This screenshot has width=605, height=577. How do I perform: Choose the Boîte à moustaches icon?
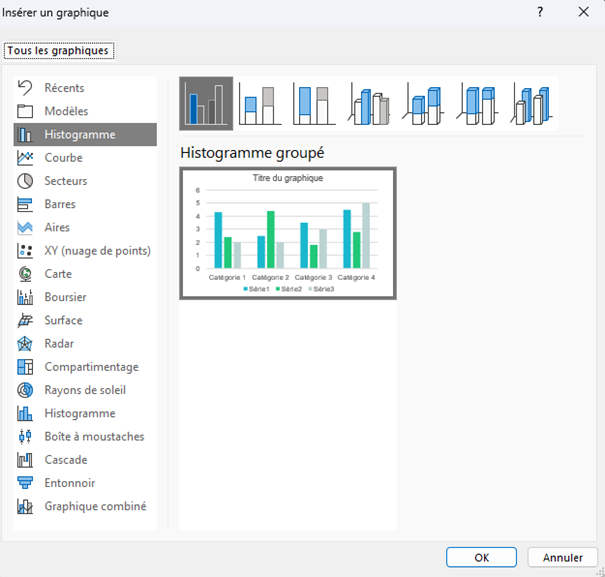pos(25,437)
